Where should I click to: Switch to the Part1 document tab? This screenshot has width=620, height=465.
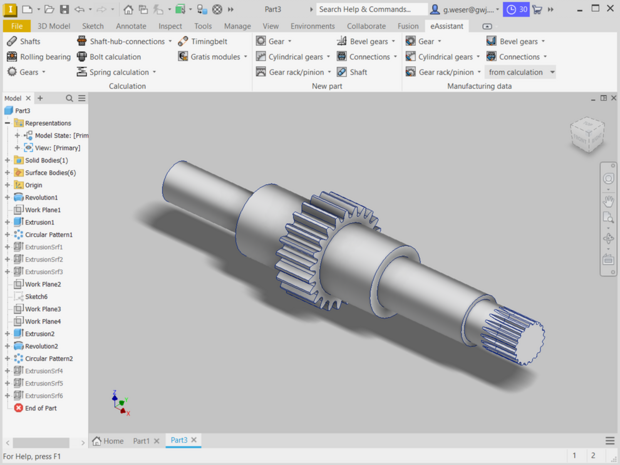tap(141, 441)
